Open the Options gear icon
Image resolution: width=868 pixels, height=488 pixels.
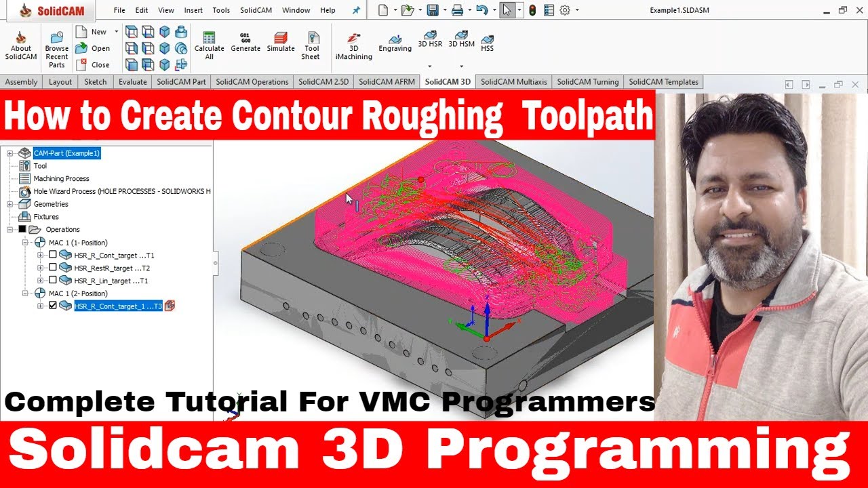click(x=564, y=10)
